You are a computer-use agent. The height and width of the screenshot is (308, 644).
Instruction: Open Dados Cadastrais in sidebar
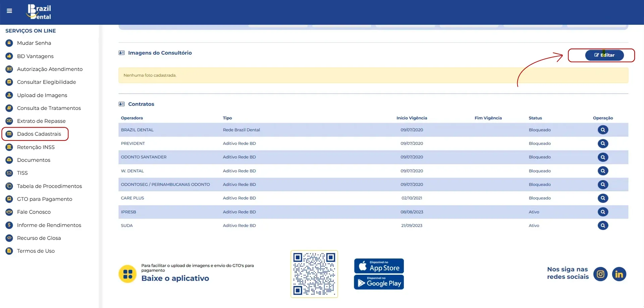[39, 134]
